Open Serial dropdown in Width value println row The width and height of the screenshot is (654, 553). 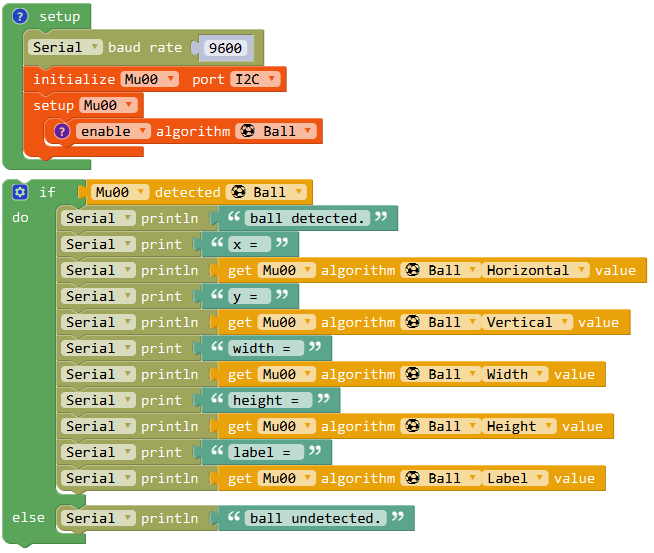(x=98, y=374)
